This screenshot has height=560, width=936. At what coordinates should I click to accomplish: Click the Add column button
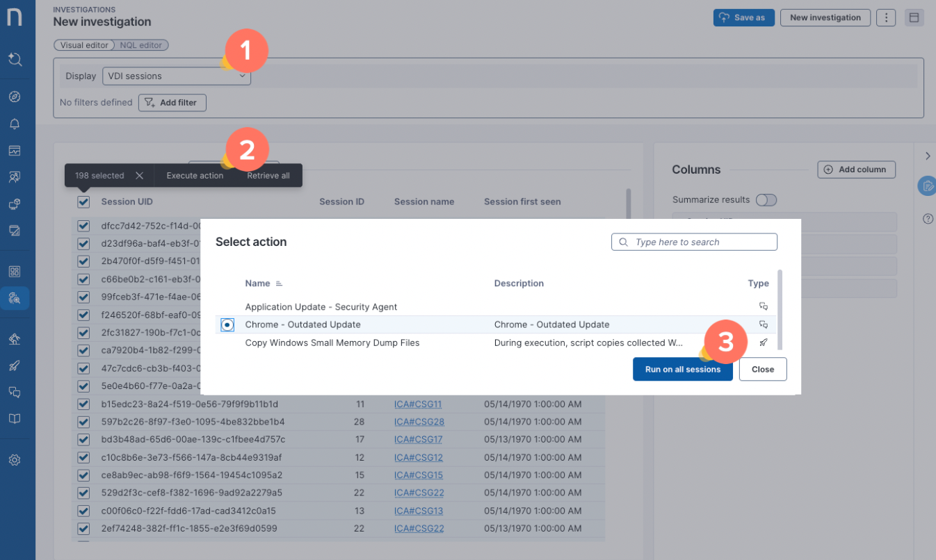pos(856,170)
